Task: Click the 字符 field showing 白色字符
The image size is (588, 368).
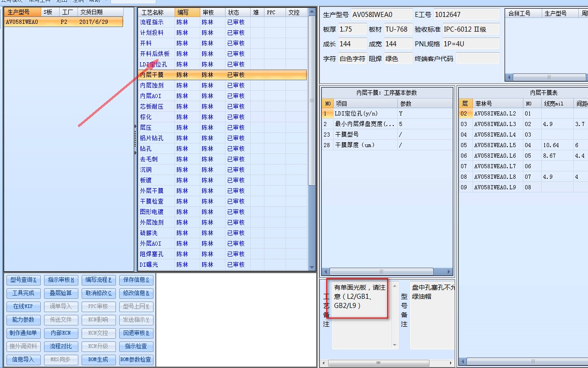Action: 352,58
